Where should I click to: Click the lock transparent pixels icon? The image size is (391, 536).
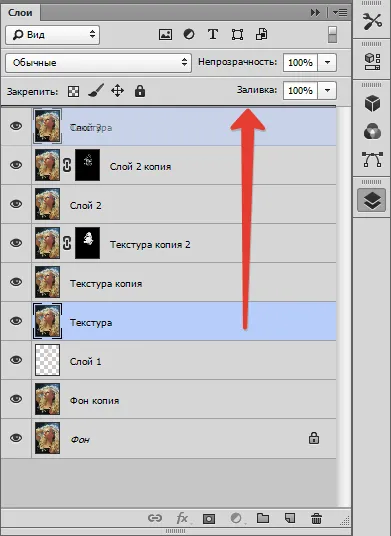click(x=73, y=91)
